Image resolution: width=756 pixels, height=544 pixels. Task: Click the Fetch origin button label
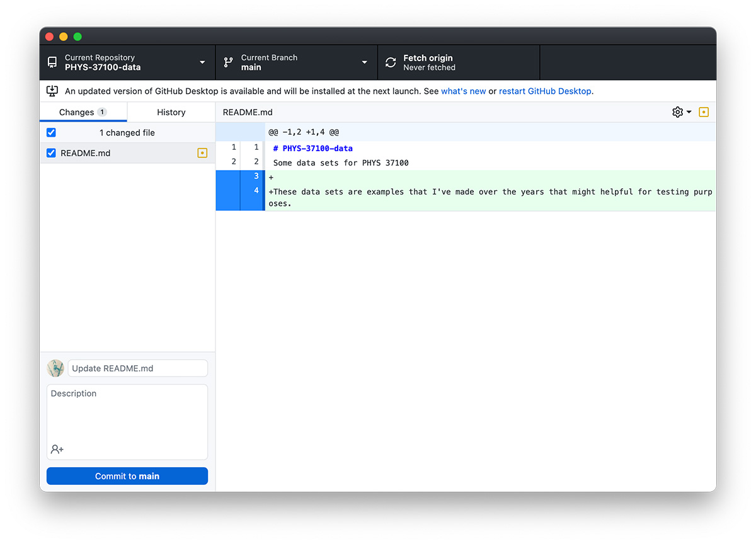coord(428,58)
